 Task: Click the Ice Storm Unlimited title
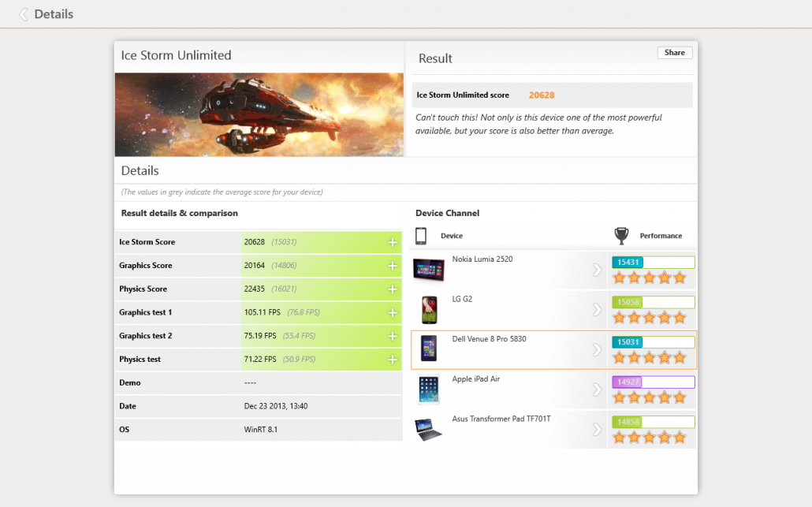point(176,55)
